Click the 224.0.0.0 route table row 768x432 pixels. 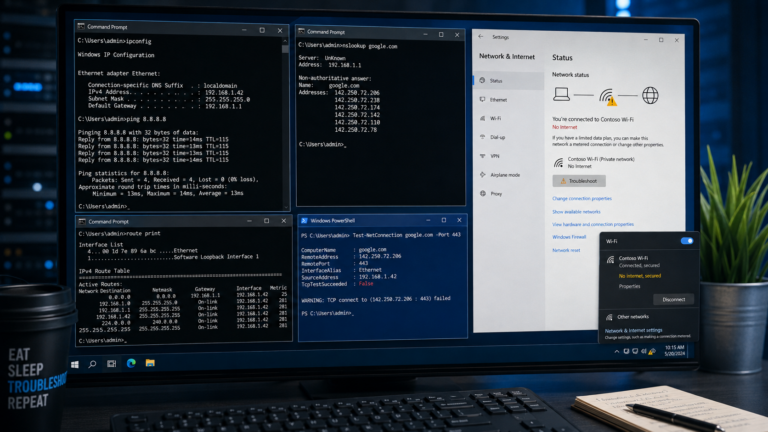coord(194,323)
